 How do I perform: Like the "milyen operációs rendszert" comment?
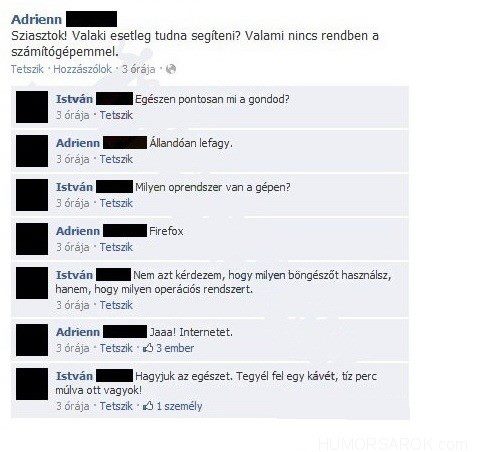tap(116, 305)
